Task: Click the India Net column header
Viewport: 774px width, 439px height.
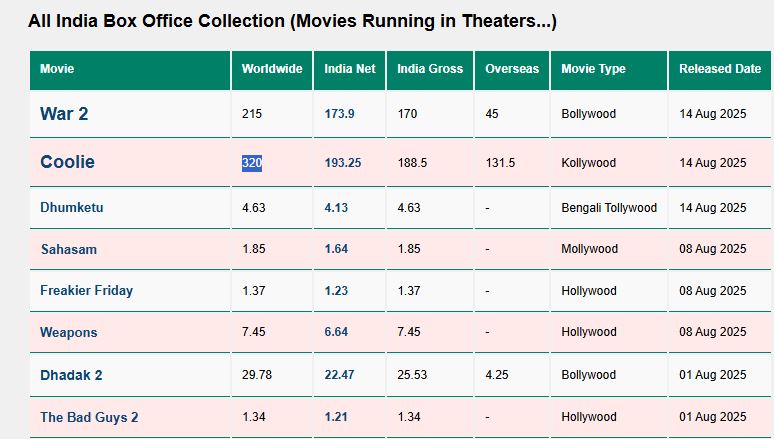Action: (x=350, y=69)
